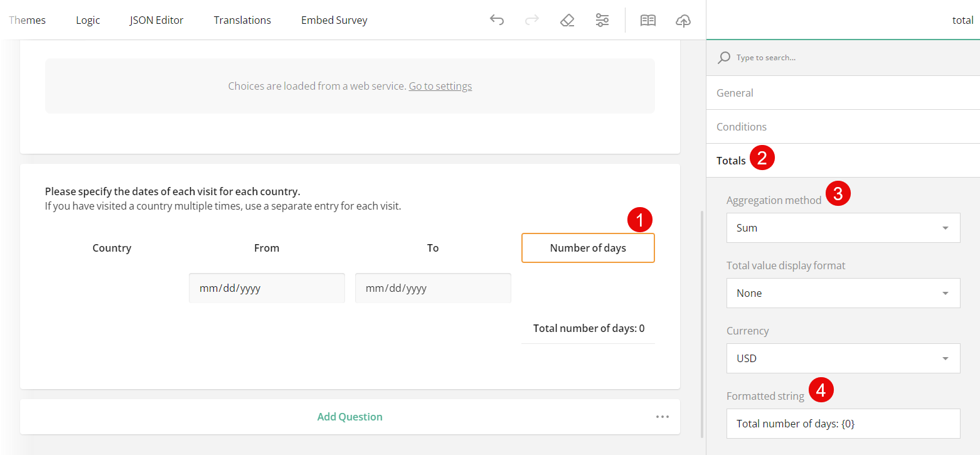Click the cloud upload save icon
Viewport: 980px width, 455px height.
pyautogui.click(x=683, y=20)
